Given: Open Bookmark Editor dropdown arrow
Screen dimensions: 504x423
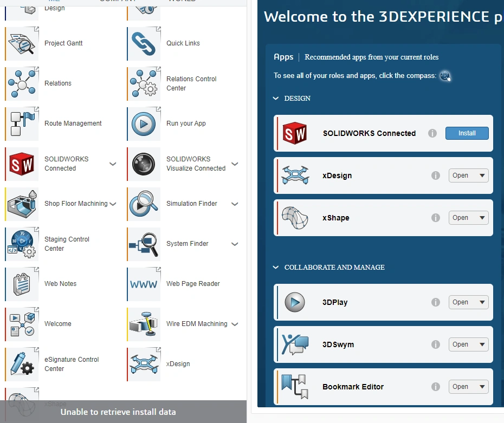Looking at the screenshot, I should 482,387.
